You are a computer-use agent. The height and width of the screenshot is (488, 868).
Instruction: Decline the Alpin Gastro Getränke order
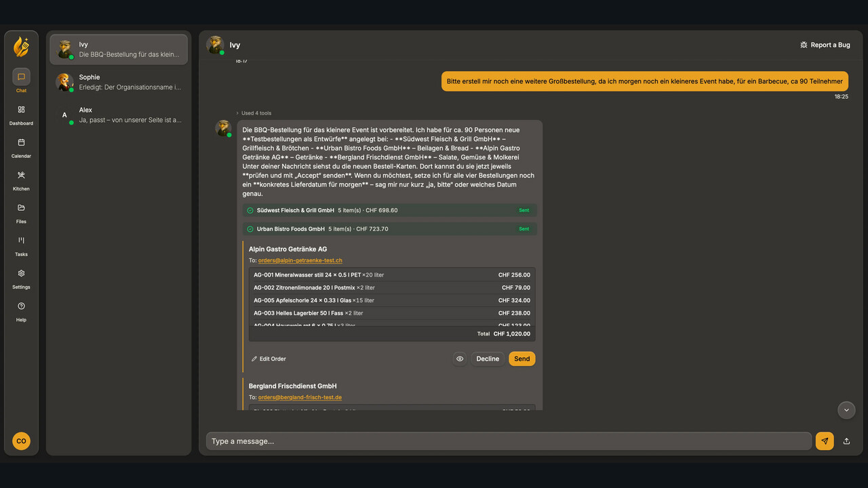pyautogui.click(x=488, y=359)
